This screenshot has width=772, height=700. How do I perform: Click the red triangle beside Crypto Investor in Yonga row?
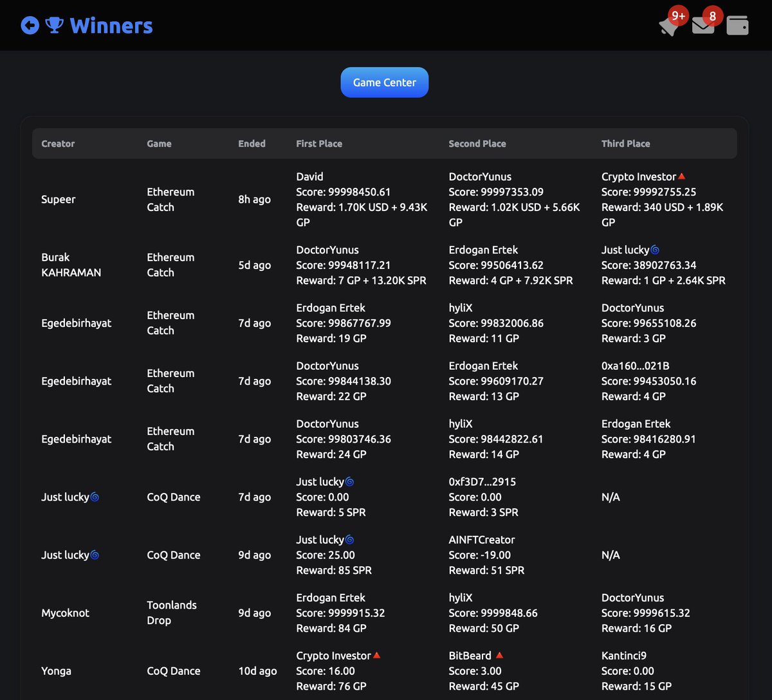click(377, 655)
